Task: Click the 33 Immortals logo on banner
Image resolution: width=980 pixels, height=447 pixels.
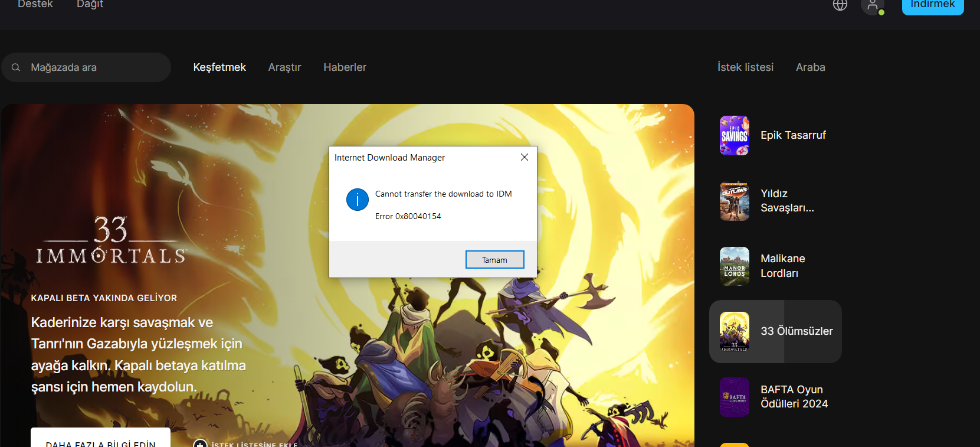Action: pos(110,240)
